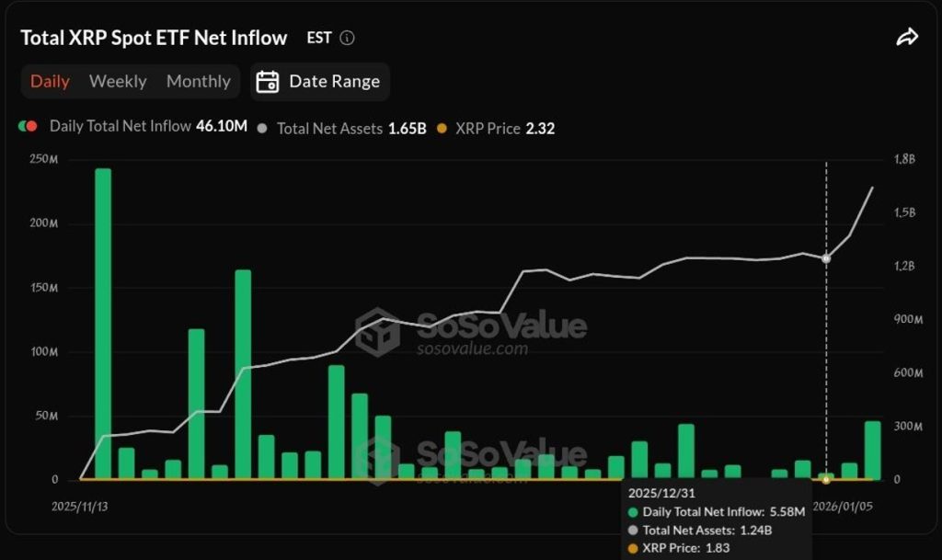
Task: Click the calendar icon in Date Range
Action: pos(268,82)
